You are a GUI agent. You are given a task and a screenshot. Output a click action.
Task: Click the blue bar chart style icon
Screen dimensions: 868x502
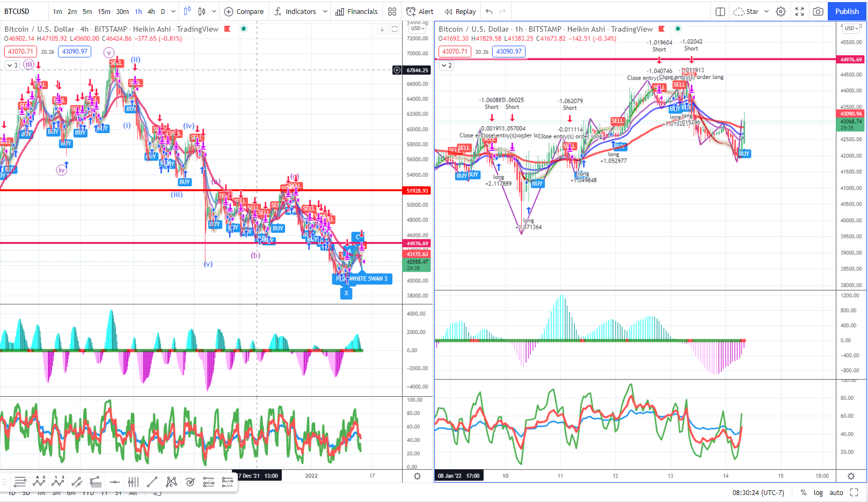[x=187, y=11]
